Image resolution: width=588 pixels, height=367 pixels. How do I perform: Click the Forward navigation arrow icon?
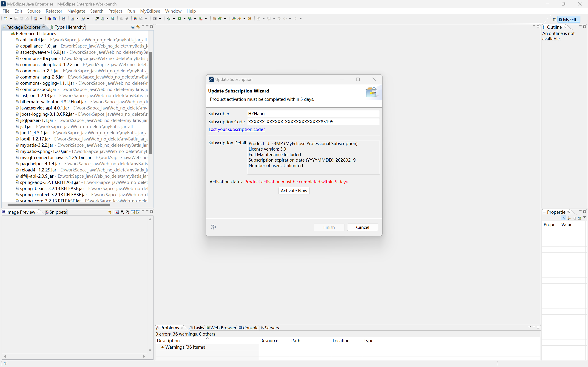(x=295, y=19)
